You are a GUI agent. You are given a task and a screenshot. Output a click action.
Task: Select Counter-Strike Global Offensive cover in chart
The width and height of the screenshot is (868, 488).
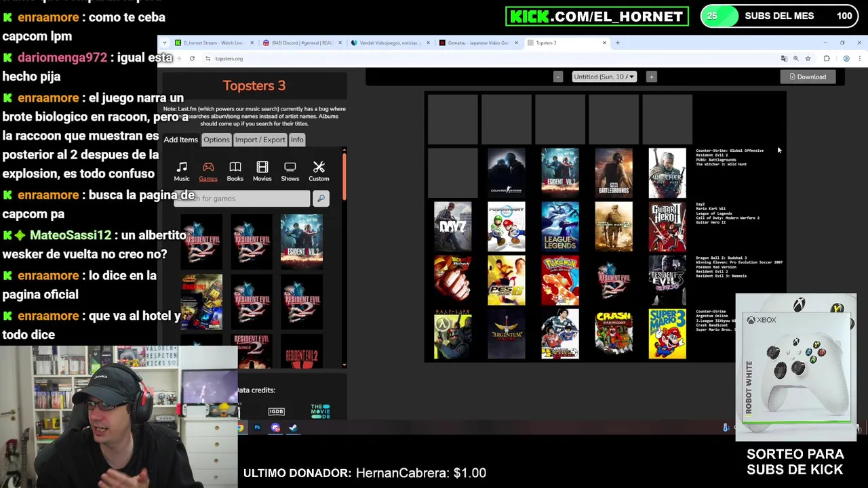point(507,173)
